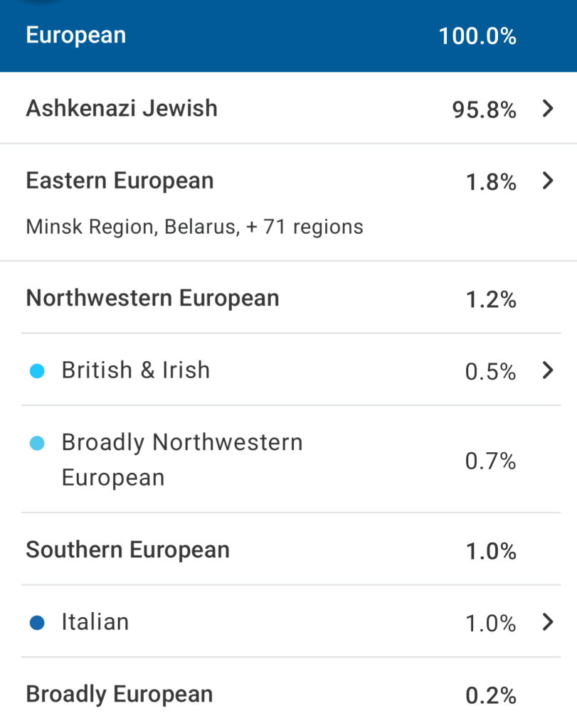Image resolution: width=577 pixels, height=728 pixels.
Task: Select the Southern European heading
Action: 127,550
